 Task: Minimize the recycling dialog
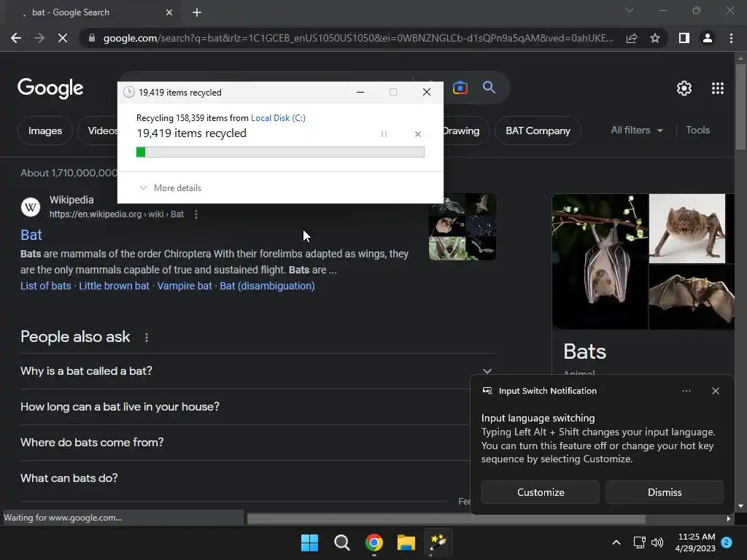[360, 92]
